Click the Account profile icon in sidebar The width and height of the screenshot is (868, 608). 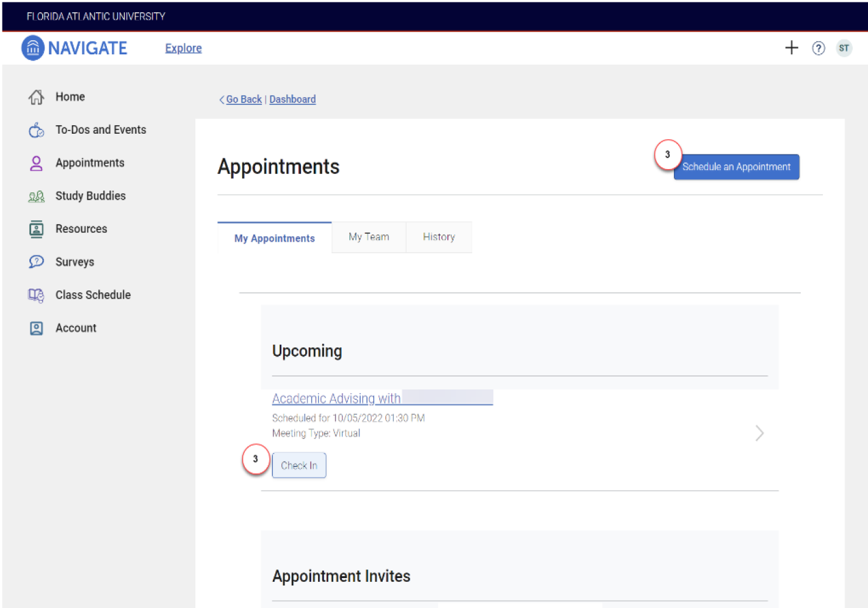point(36,328)
